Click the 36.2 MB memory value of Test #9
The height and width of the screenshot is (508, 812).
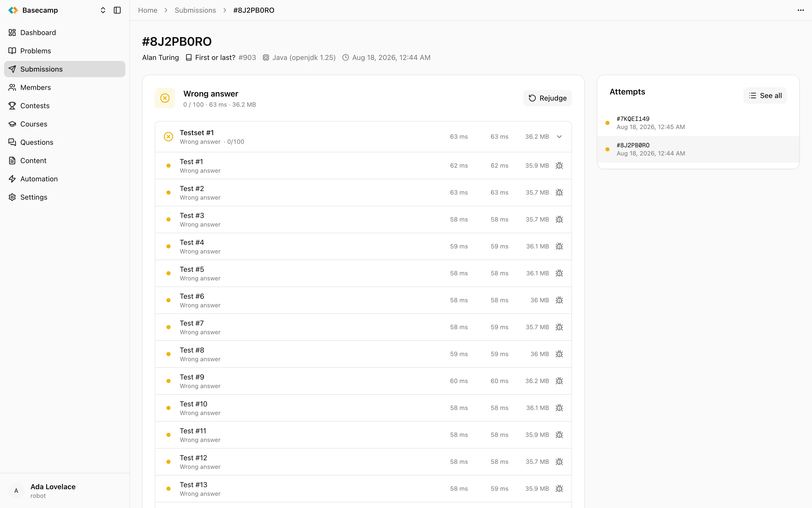click(x=537, y=381)
